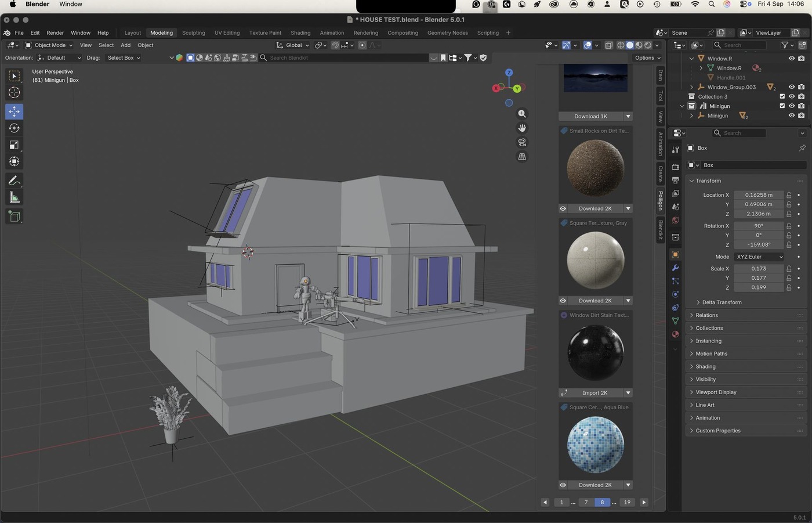Open the Render menu

(55, 33)
